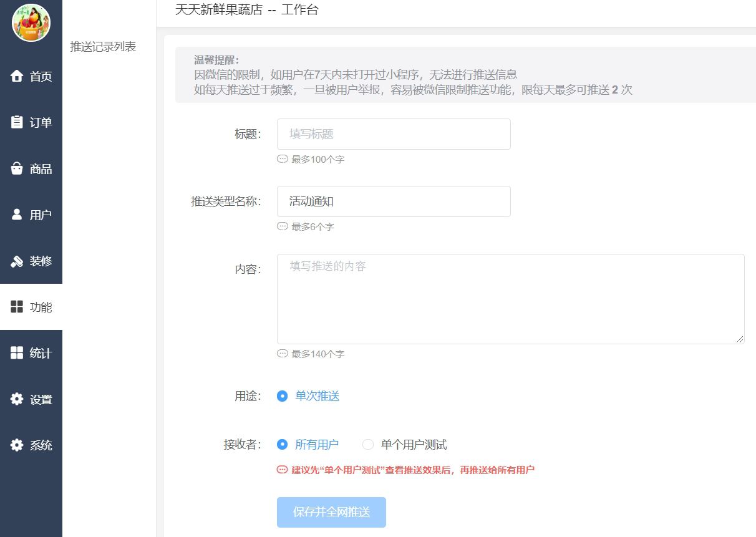
Task: Open 推送记录列表 in the submenu
Action: [x=103, y=47]
